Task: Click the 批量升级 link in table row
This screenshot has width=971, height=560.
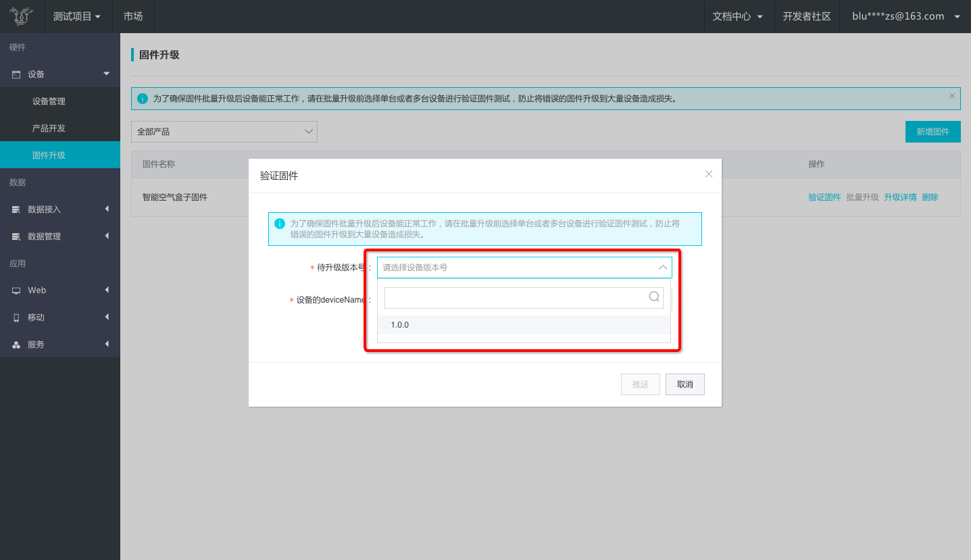Action: tap(862, 197)
